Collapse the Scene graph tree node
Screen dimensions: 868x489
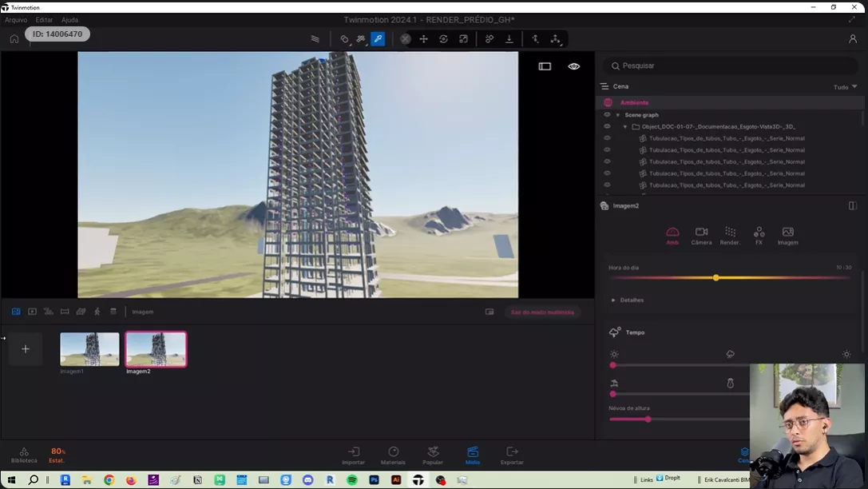click(x=618, y=115)
